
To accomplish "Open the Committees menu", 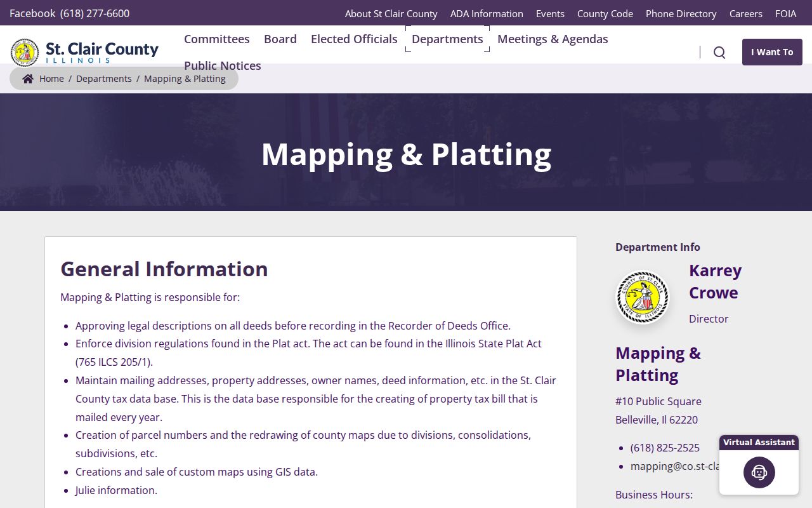I will [x=216, y=39].
